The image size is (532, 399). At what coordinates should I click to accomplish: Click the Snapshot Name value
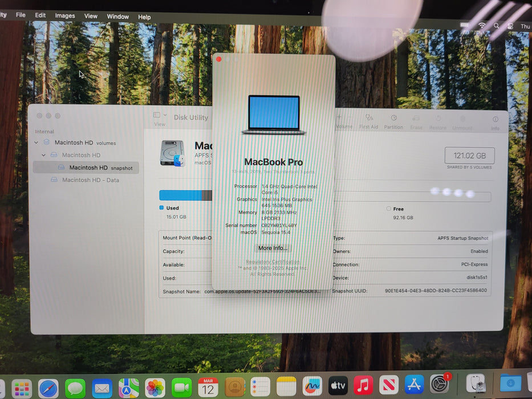(x=262, y=291)
